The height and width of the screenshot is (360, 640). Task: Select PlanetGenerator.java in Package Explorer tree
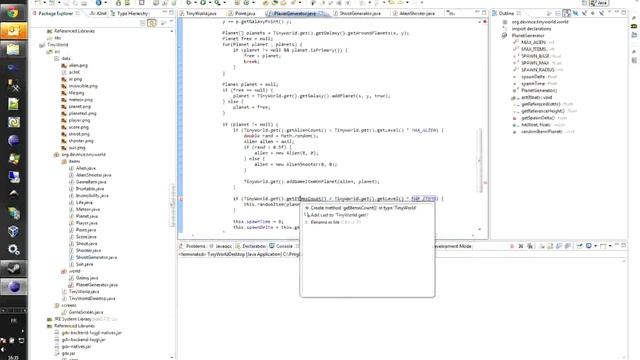coord(93,285)
